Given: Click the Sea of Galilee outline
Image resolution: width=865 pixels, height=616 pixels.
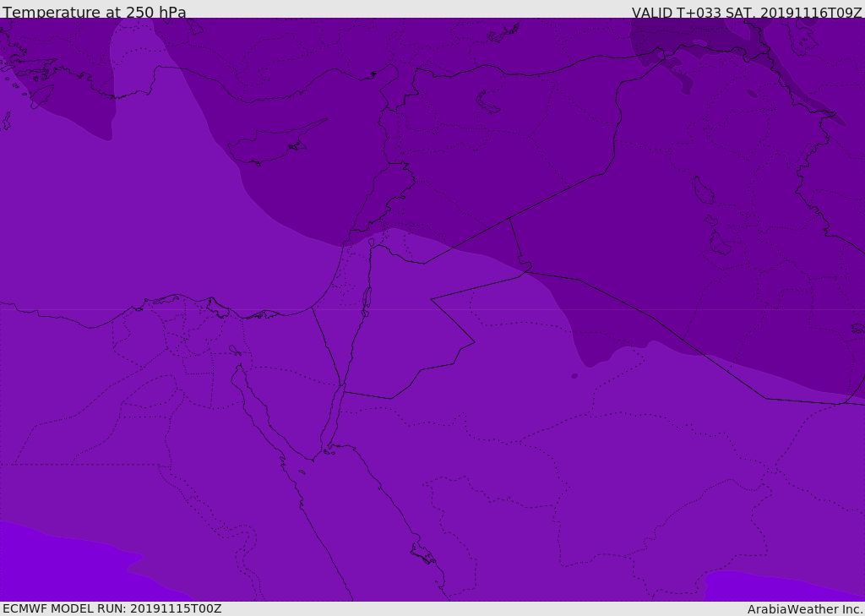Looking at the screenshot, I should [371, 243].
